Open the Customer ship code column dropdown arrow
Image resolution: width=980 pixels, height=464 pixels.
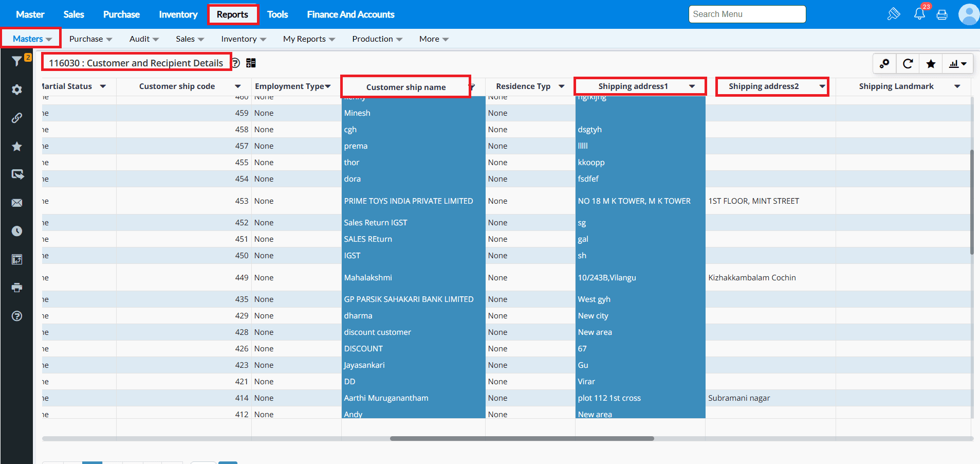point(237,86)
